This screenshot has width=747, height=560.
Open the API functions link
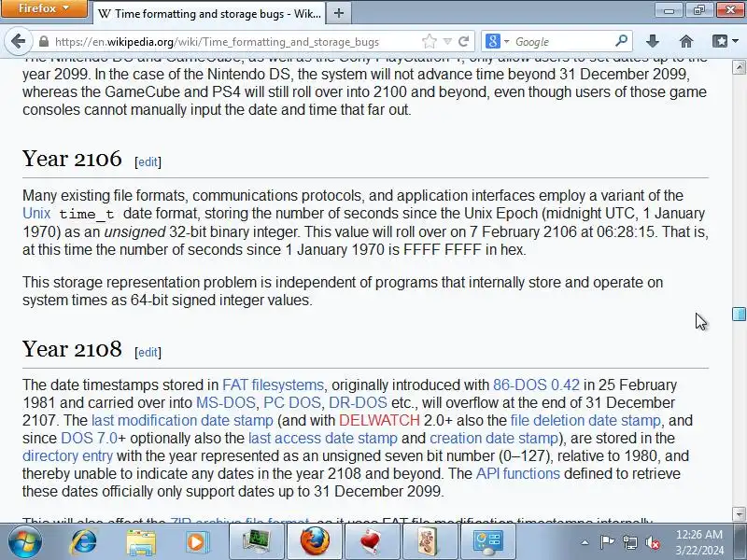pyautogui.click(x=518, y=474)
